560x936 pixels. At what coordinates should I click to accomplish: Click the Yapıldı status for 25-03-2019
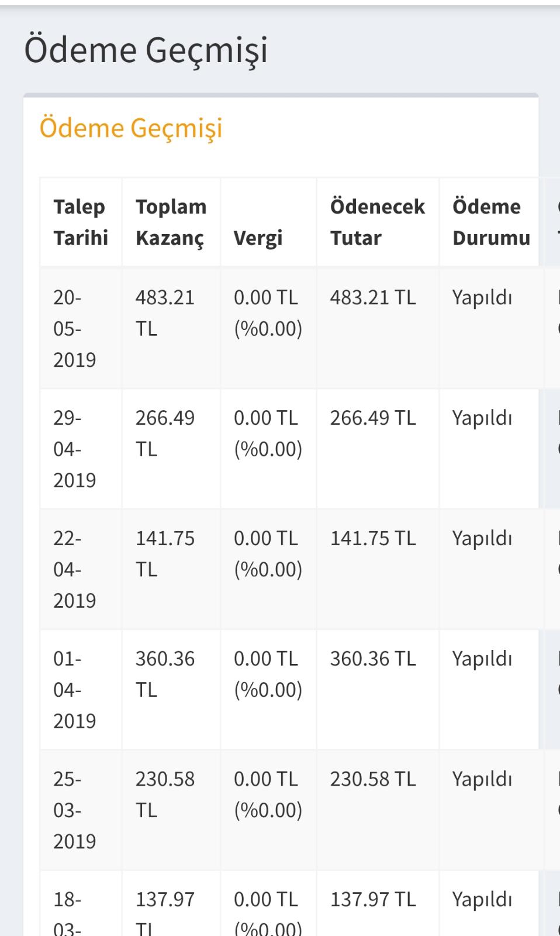pos(482,780)
